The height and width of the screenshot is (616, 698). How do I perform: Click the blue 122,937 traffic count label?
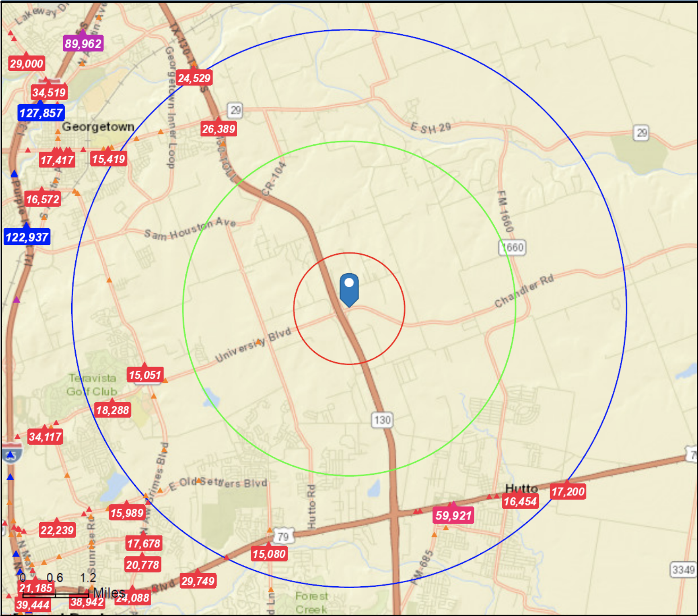coord(27,237)
